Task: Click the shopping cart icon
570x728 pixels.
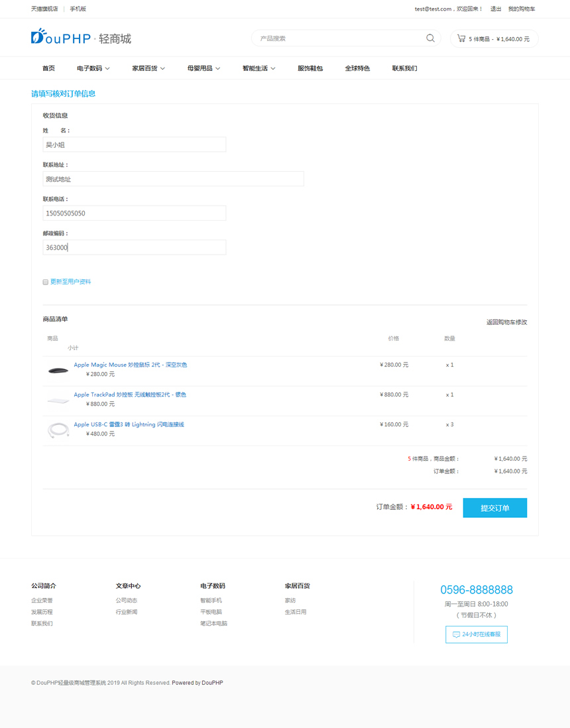Action: (x=461, y=38)
